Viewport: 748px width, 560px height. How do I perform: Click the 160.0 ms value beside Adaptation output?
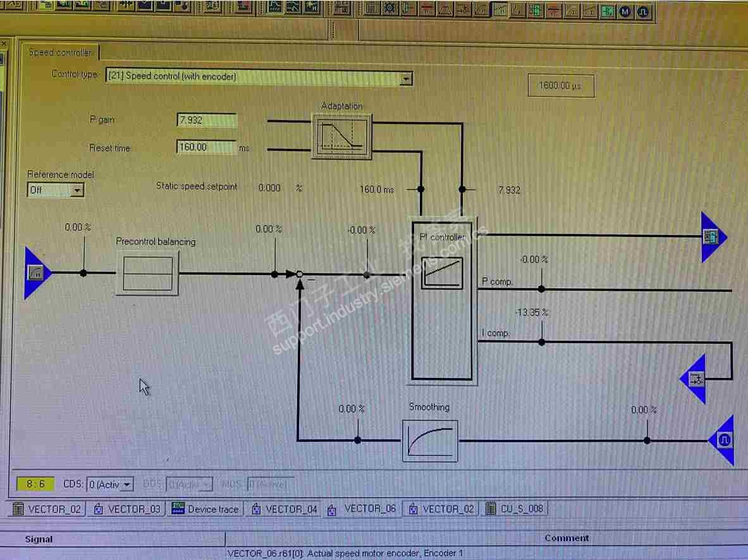(x=377, y=190)
